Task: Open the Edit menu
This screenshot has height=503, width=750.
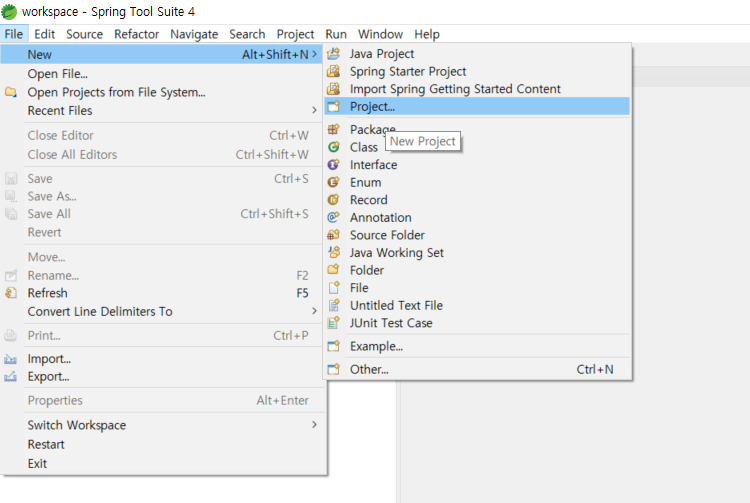Action: (44, 34)
